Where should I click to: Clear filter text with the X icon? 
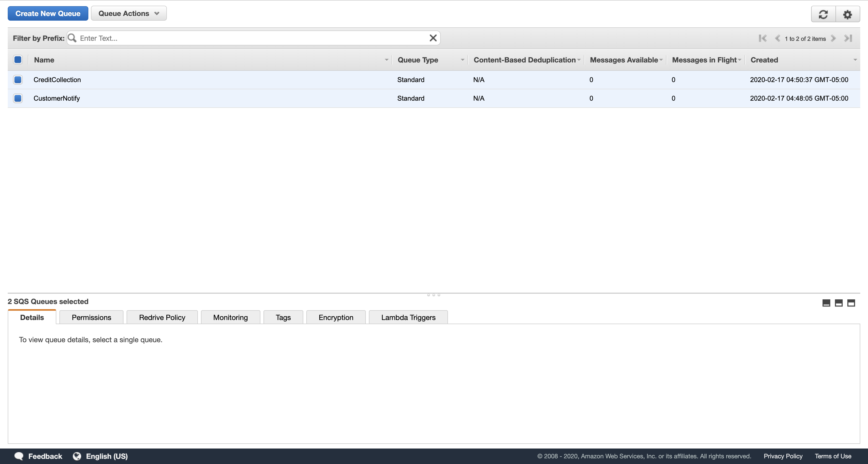pos(433,38)
